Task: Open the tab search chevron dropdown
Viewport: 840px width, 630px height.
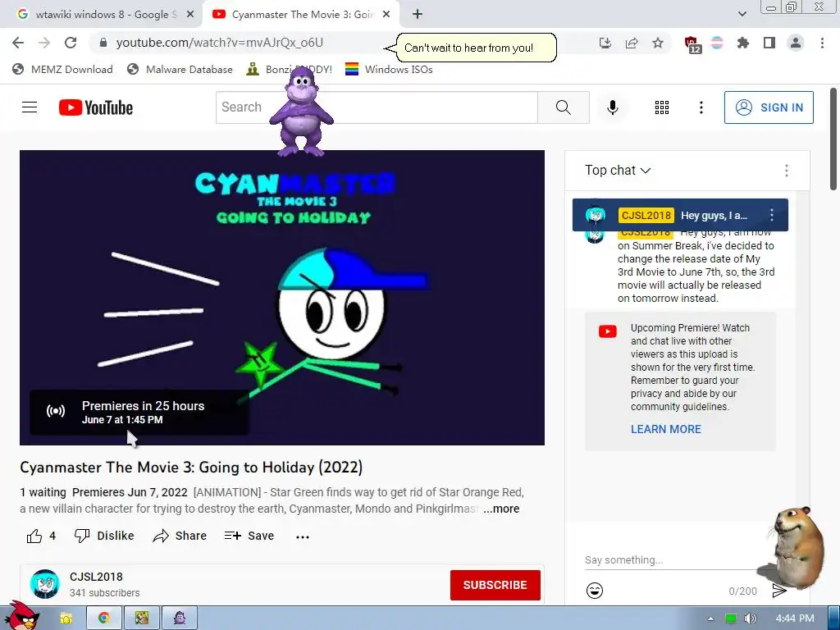Action: (x=742, y=14)
